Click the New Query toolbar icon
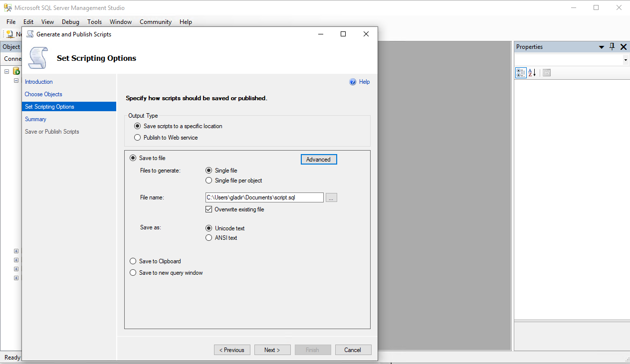 (11, 33)
